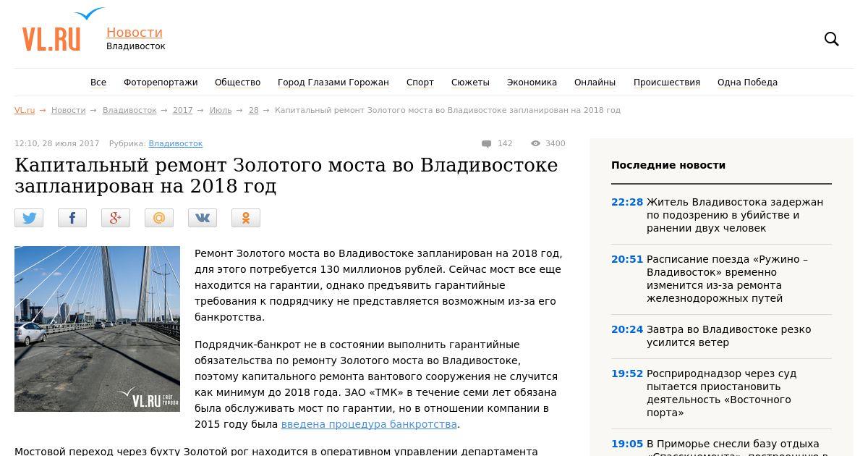Open Сюжеты section
868x456 pixels.
pos(470,83)
